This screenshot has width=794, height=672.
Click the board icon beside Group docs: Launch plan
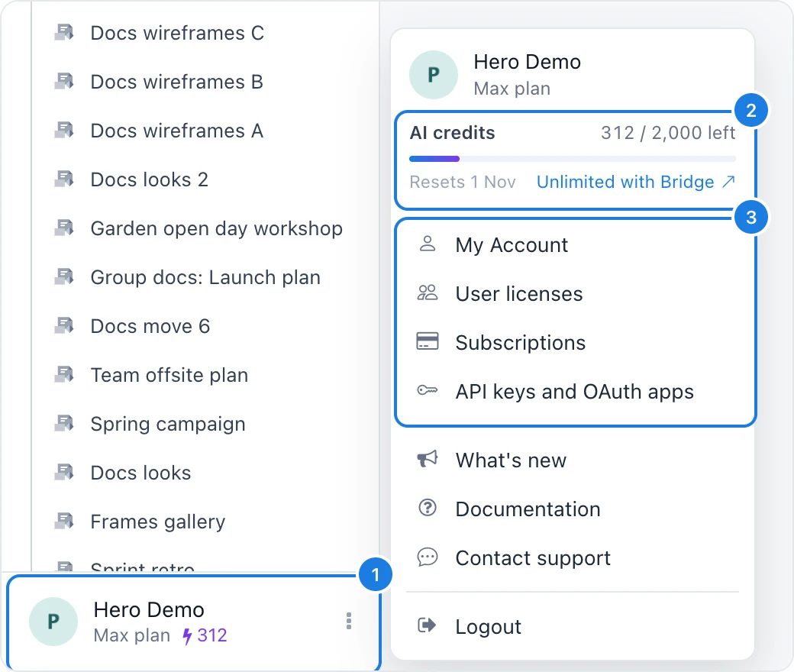64,277
